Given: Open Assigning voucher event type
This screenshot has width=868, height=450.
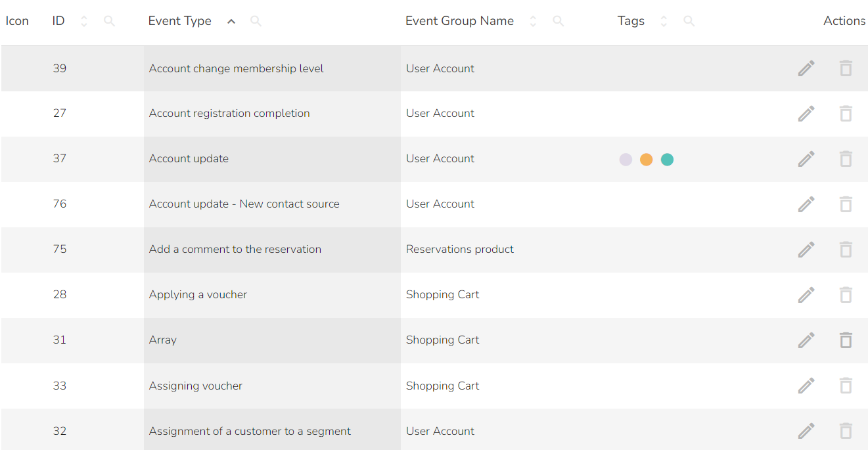Looking at the screenshot, I should (x=196, y=386).
